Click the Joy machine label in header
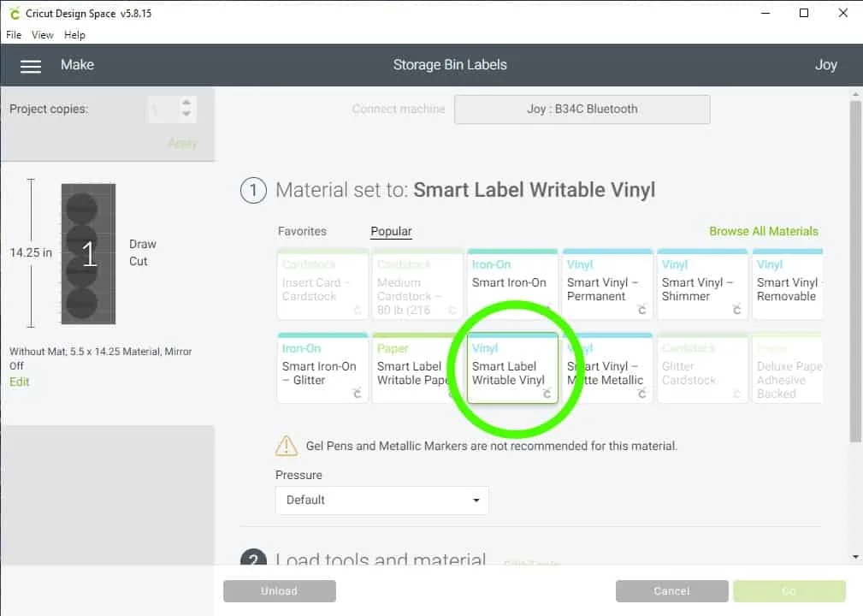863x616 pixels. point(825,65)
